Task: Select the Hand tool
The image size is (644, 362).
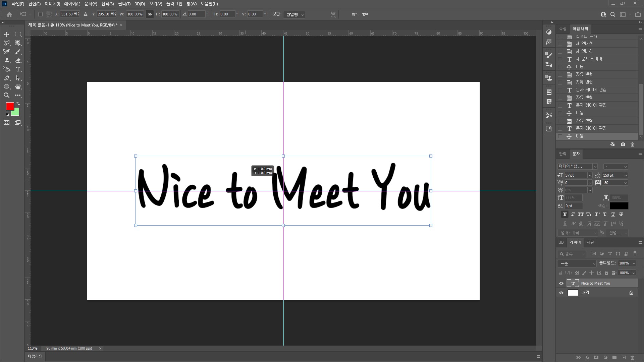Action: [x=18, y=87]
